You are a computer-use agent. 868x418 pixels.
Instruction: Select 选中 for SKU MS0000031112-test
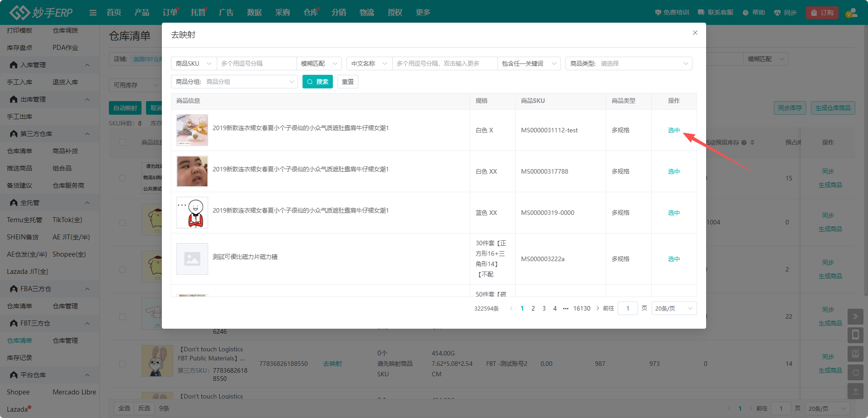tap(673, 130)
